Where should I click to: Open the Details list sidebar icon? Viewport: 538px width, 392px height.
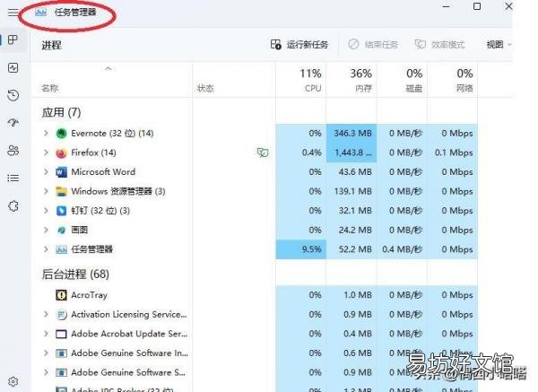[13, 179]
